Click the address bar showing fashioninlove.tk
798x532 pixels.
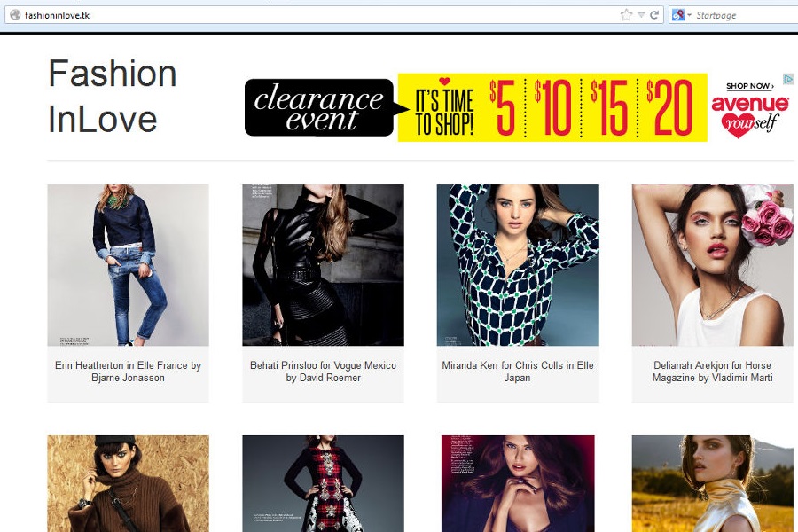point(310,15)
